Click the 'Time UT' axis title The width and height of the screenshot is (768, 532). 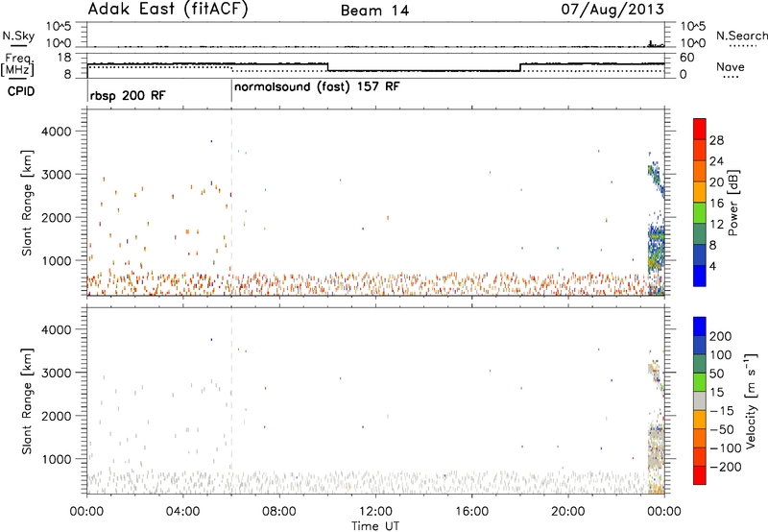[x=375, y=526]
